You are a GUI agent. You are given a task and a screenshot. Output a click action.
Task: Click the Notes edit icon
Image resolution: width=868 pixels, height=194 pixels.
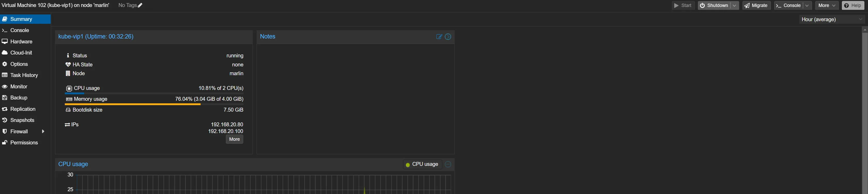pyautogui.click(x=439, y=37)
